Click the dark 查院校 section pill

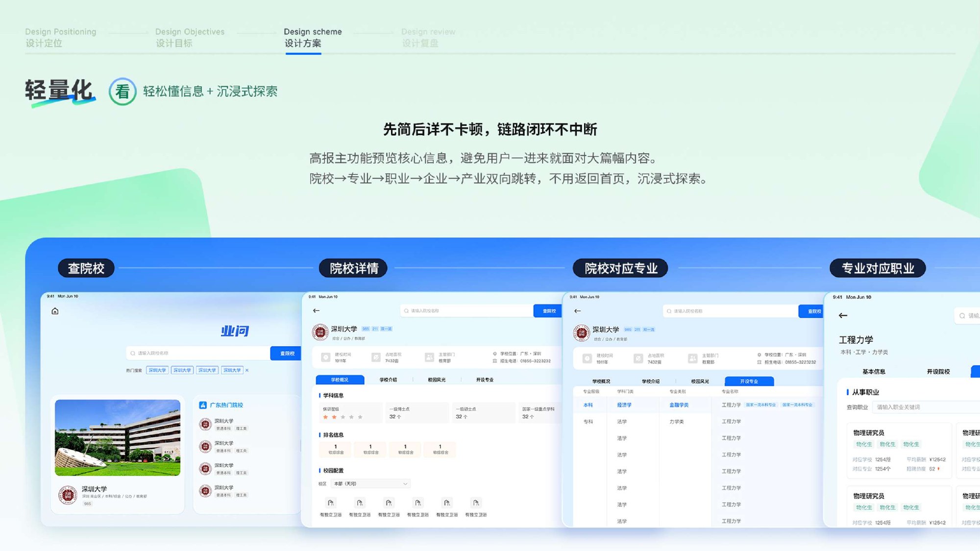click(86, 268)
